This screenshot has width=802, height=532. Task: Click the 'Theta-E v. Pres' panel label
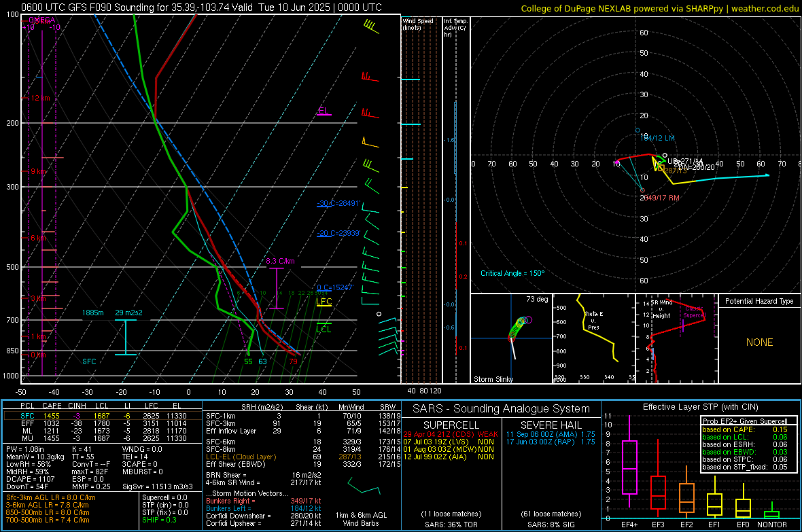point(593,320)
